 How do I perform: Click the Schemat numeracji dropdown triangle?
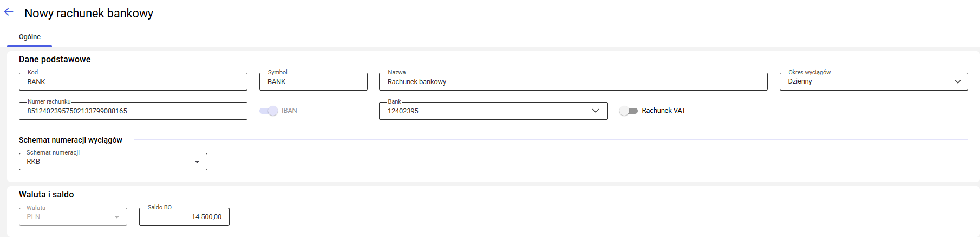pos(197,162)
